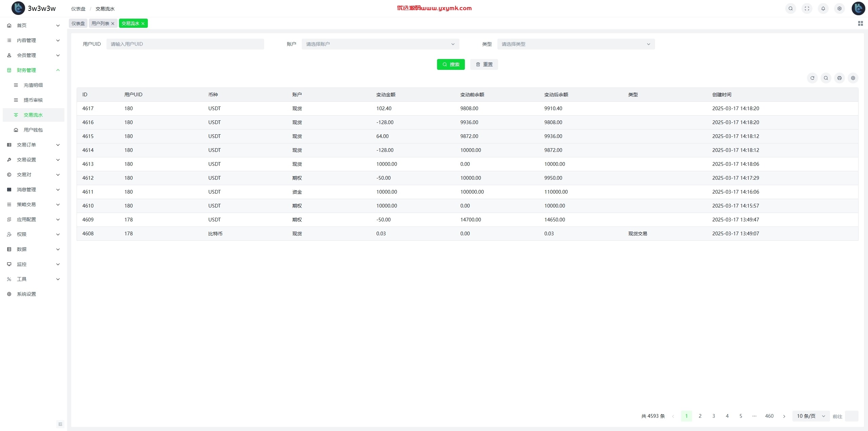The width and height of the screenshot is (868, 431).
Task: Focus the 用户UID input field
Action: (x=185, y=44)
